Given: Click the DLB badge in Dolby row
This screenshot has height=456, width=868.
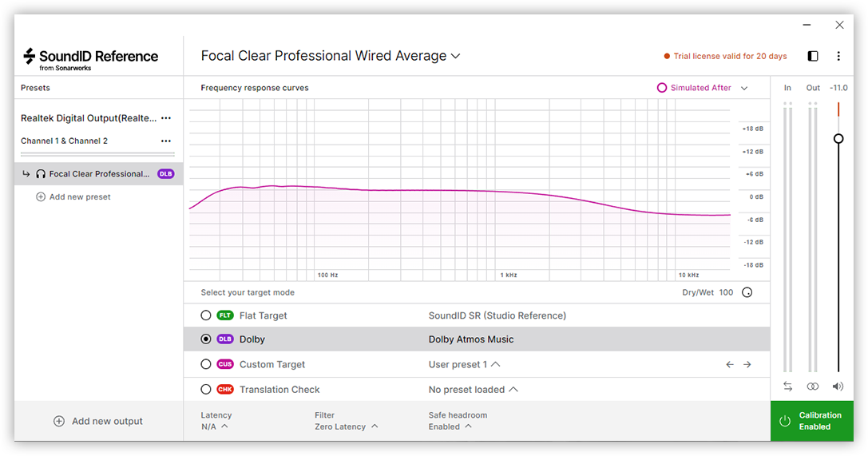Looking at the screenshot, I should [x=224, y=339].
